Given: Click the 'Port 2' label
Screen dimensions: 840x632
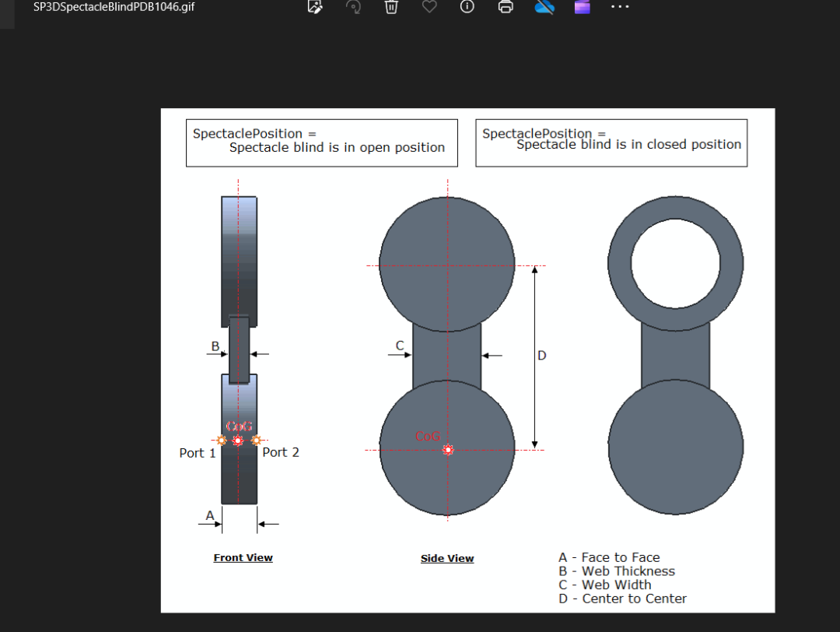Looking at the screenshot, I should (x=281, y=452).
